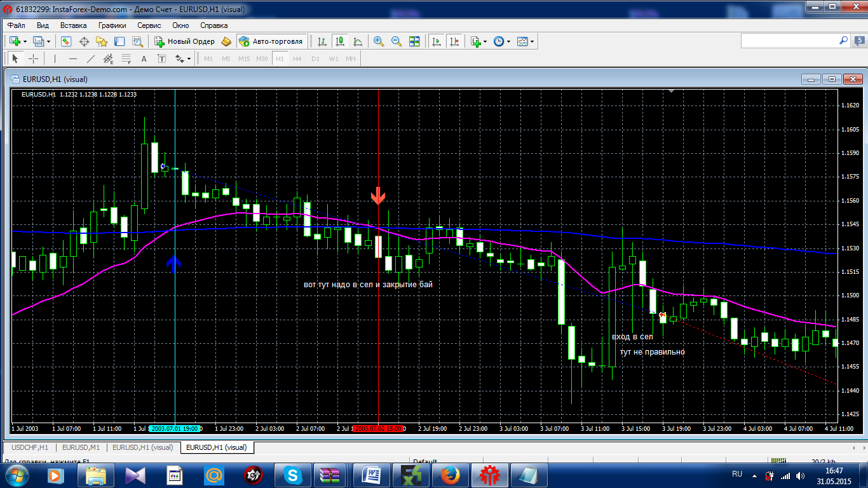868x488 pixels.
Task: Click the tile windows icon
Action: (x=414, y=41)
